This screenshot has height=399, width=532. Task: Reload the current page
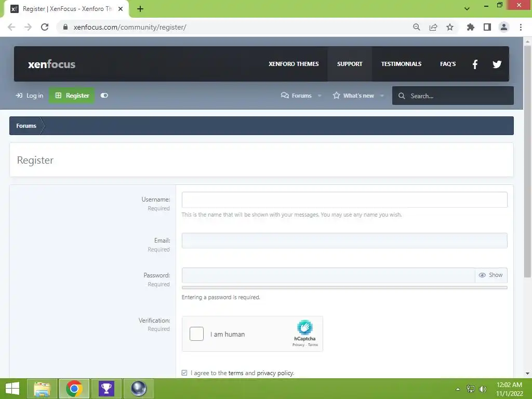click(x=45, y=27)
